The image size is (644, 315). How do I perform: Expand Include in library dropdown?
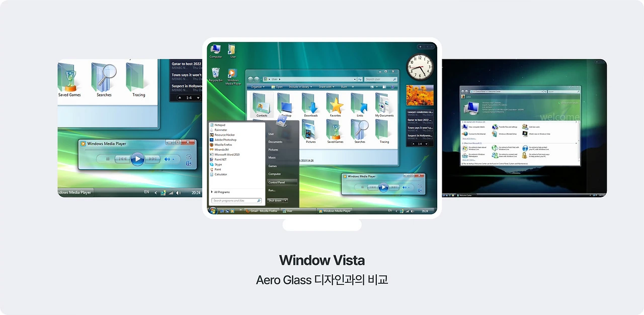[x=300, y=87]
